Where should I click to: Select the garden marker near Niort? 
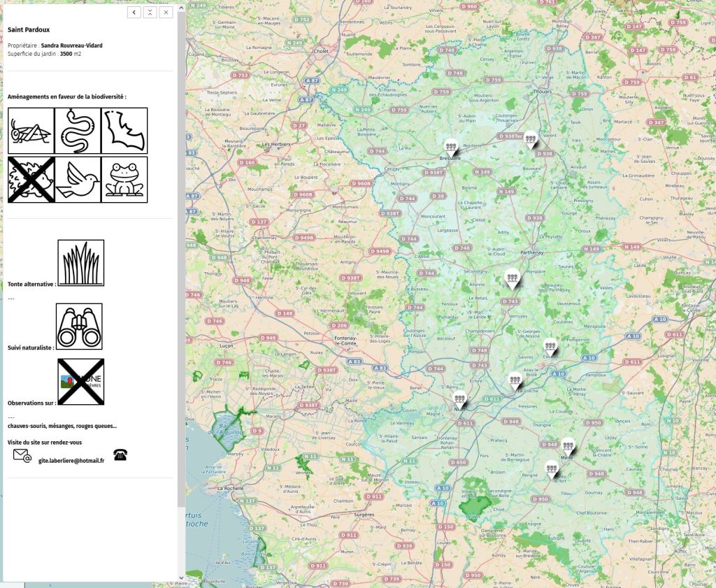[459, 399]
